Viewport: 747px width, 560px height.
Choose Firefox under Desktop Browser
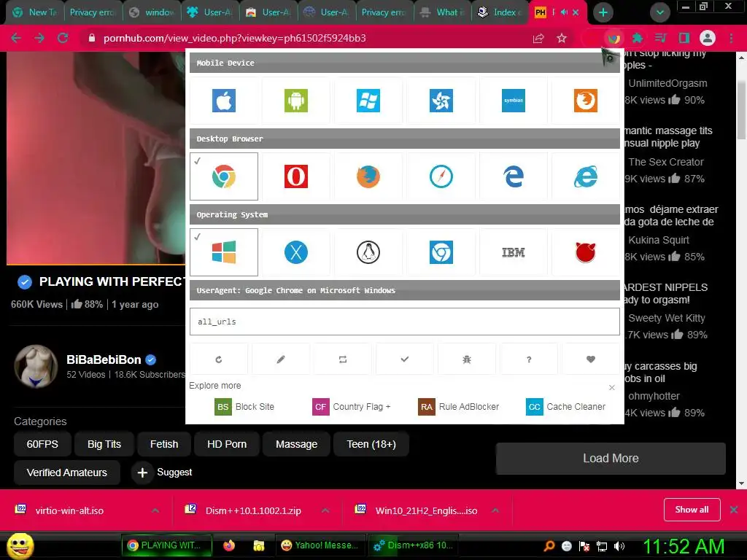click(368, 176)
